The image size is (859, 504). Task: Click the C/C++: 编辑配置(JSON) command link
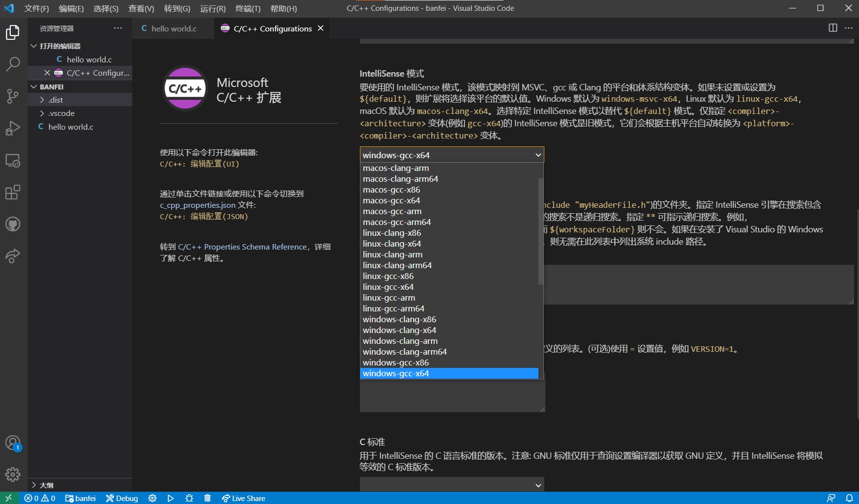[204, 216]
